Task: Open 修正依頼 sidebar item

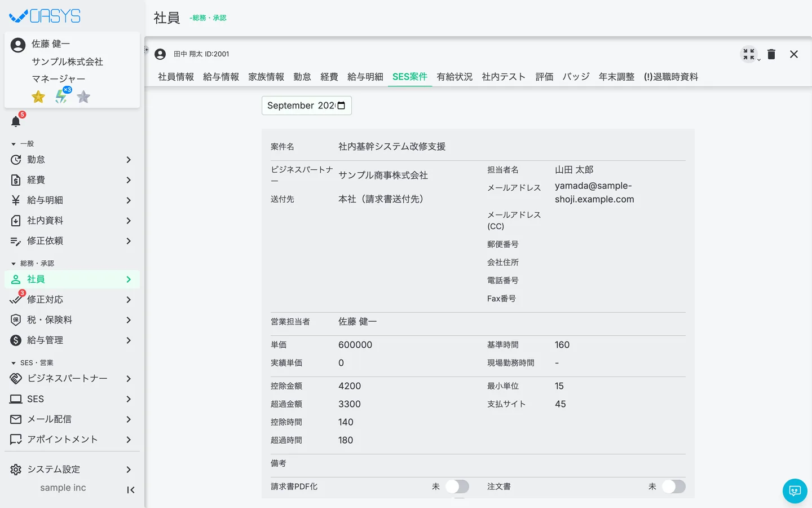Action: [x=72, y=241]
